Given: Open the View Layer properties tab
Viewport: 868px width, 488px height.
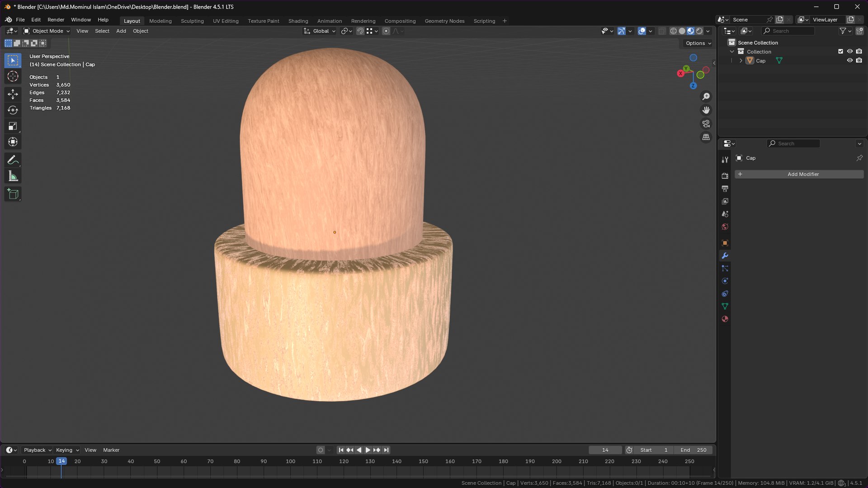Looking at the screenshot, I should 725,201.
